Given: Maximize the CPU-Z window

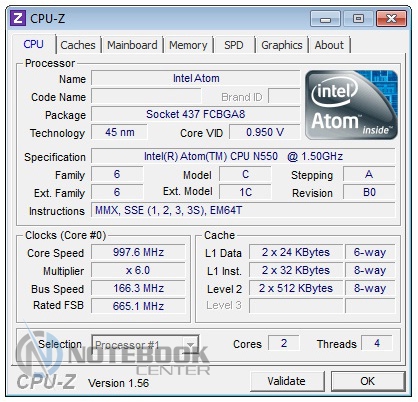Looking at the screenshot, I should [x=358, y=19].
